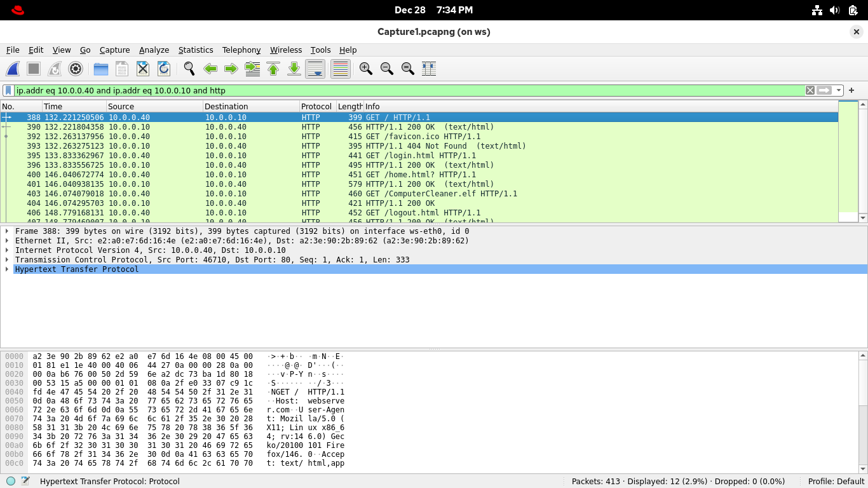Sort packets by the Protocol column header
Viewport: 868px width, 488px height.
coord(316,106)
